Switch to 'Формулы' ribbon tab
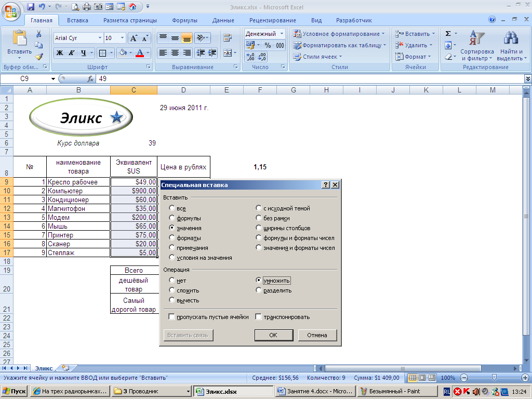The image size is (532, 399). pos(184,20)
